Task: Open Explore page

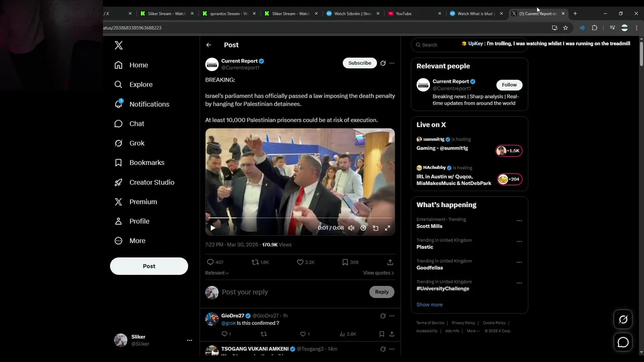Action: 133,84
